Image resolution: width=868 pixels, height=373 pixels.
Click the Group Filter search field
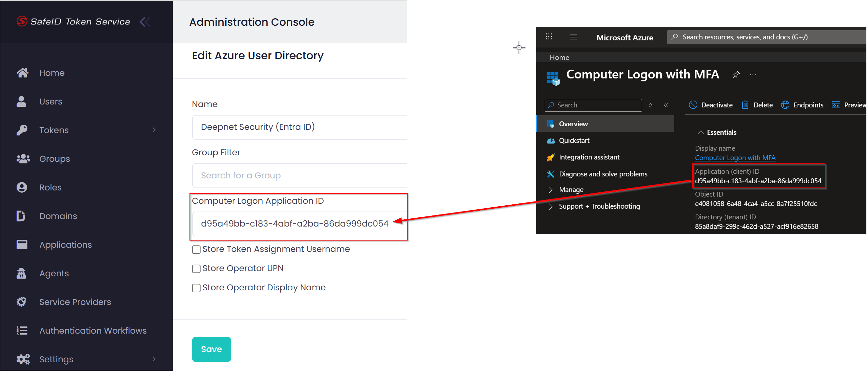click(300, 176)
